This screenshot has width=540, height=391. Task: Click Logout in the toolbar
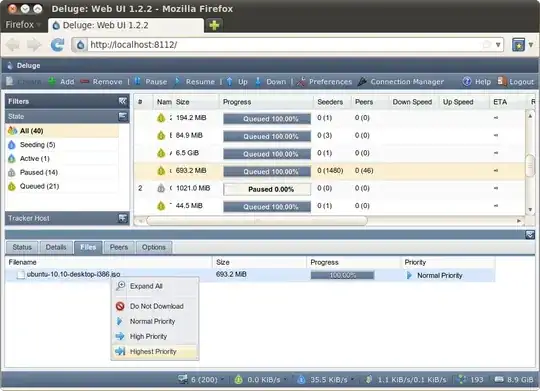516,82
